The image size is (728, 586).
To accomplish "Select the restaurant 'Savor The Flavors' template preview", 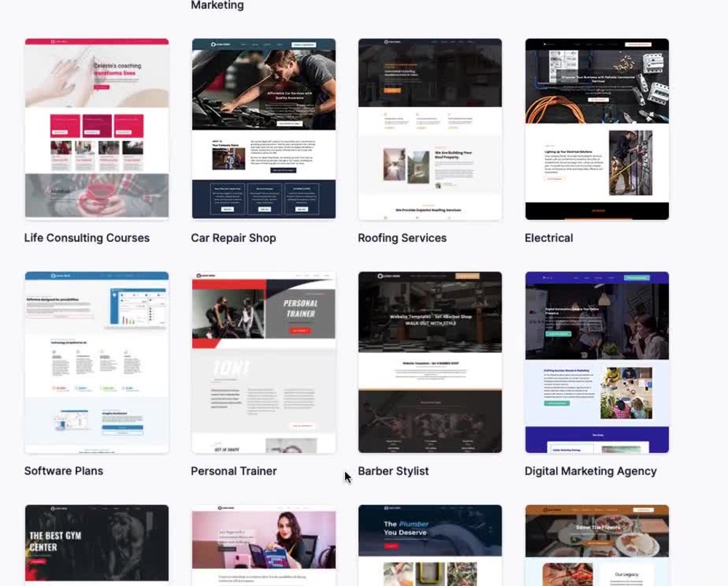I will (597, 545).
